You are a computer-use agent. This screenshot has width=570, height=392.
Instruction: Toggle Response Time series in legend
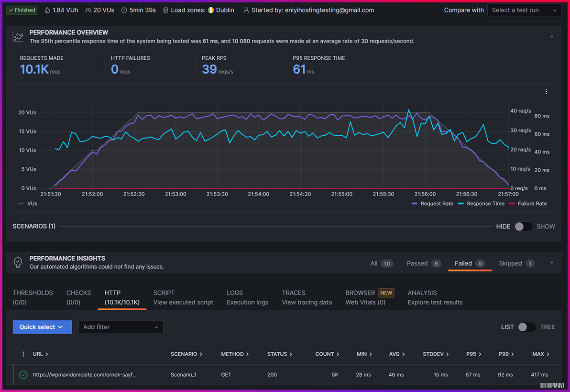pyautogui.click(x=481, y=204)
